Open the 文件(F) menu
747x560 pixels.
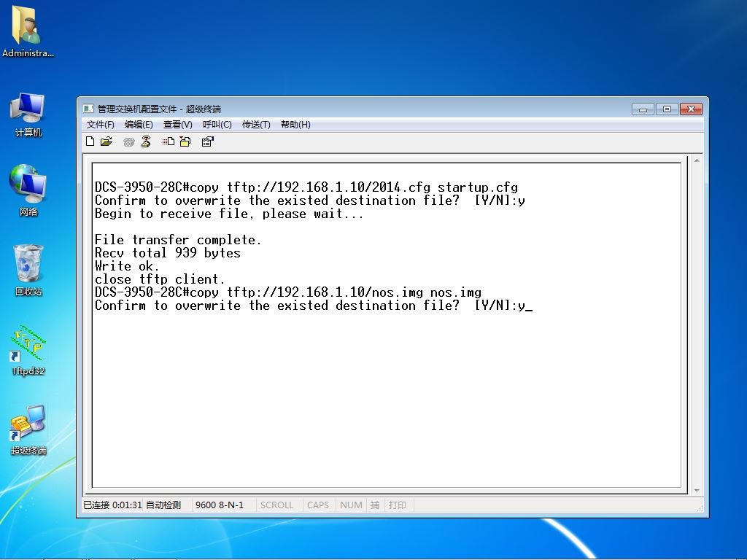point(101,125)
